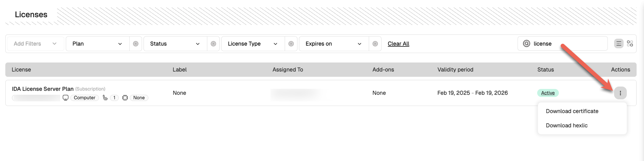Open the License Type dropdown

253,44
